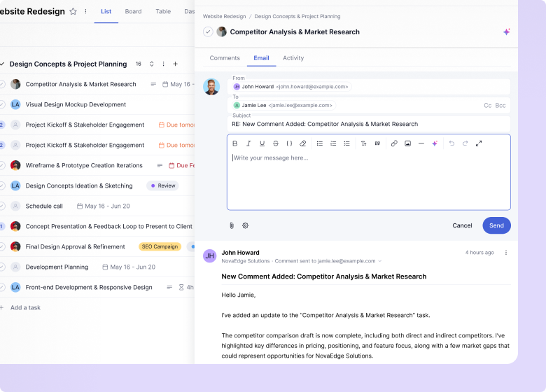
Task: Open more options on John Howard's email
Action: click(x=506, y=253)
